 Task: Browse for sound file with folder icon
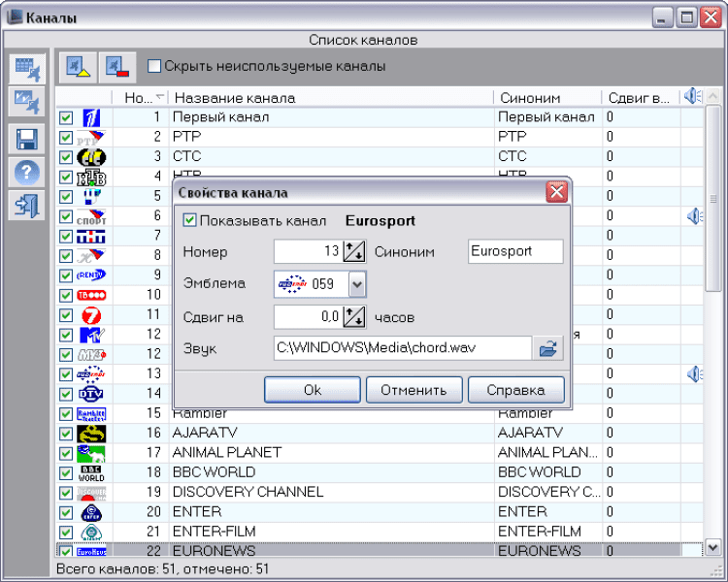pos(547,348)
